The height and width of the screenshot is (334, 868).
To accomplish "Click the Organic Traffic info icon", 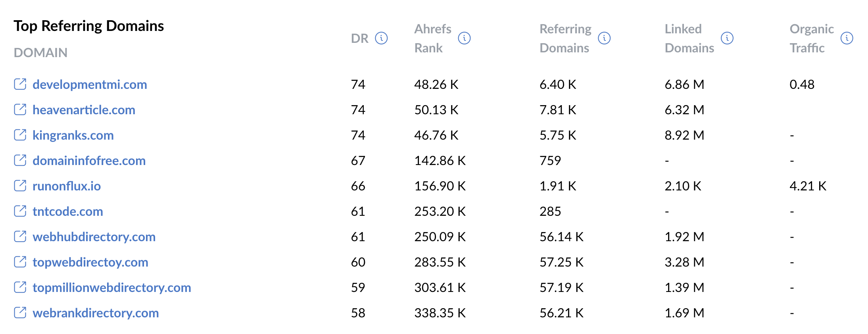I will coord(847,38).
